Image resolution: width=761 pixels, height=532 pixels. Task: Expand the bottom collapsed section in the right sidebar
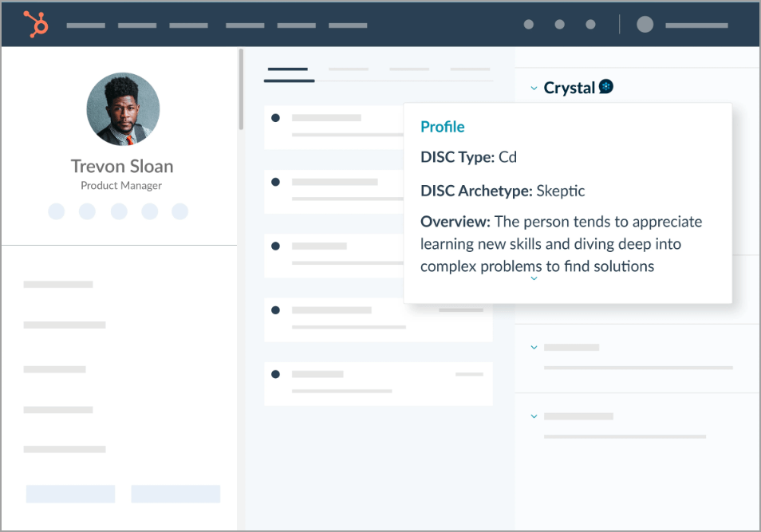[534, 416]
